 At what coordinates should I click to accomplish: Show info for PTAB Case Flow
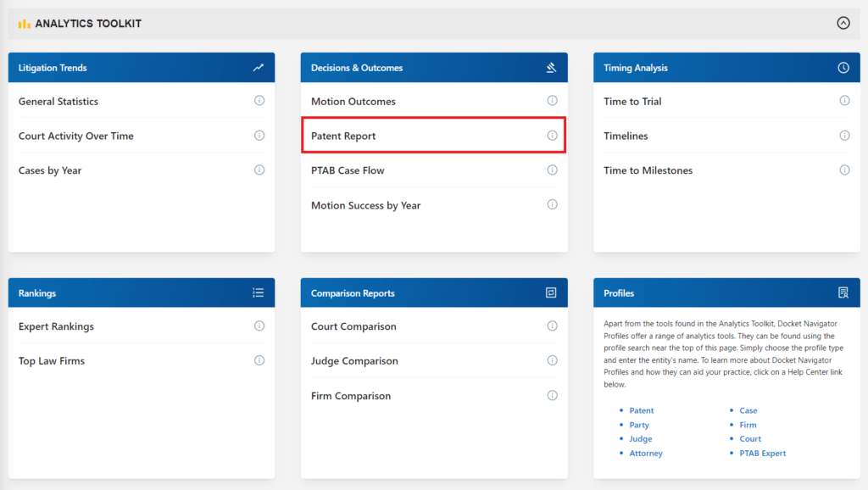(552, 170)
